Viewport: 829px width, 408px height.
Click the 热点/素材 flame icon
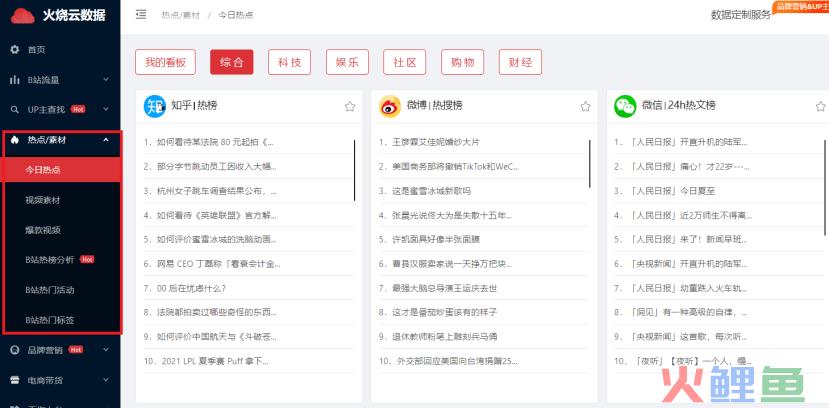tap(15, 140)
